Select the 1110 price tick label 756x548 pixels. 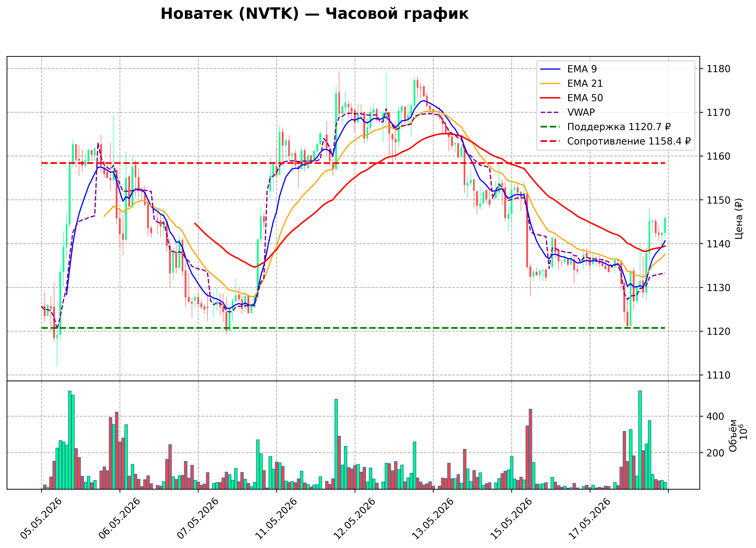pyautogui.click(x=718, y=375)
